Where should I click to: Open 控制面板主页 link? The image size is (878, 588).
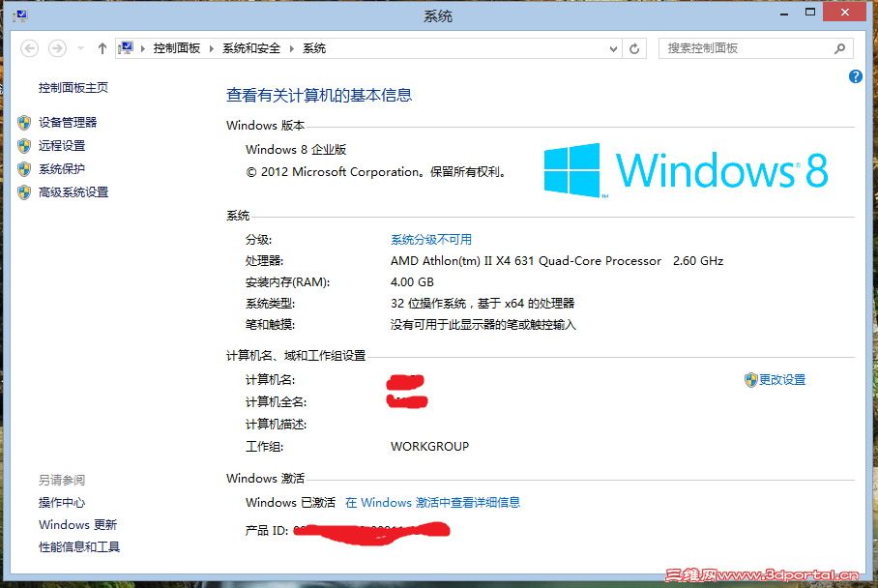[x=73, y=87]
